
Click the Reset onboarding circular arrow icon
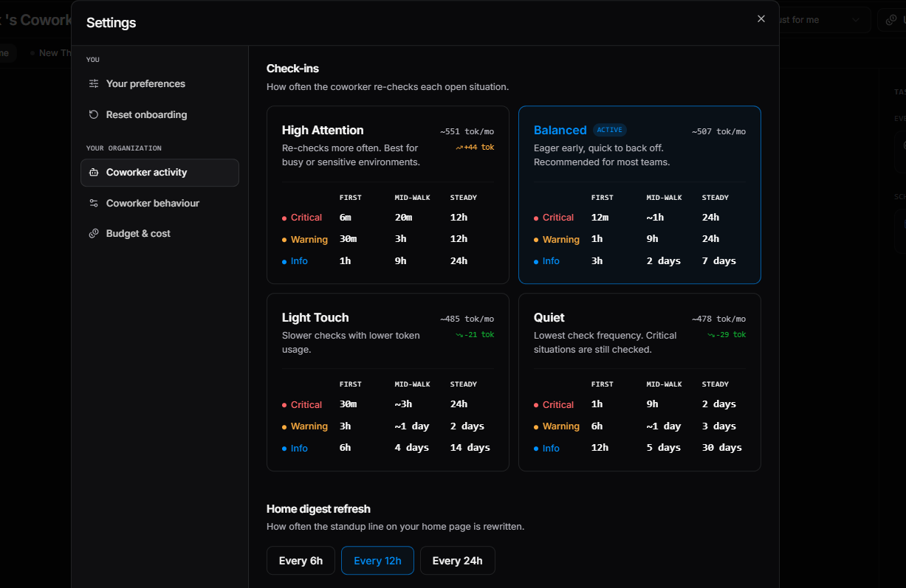point(94,114)
